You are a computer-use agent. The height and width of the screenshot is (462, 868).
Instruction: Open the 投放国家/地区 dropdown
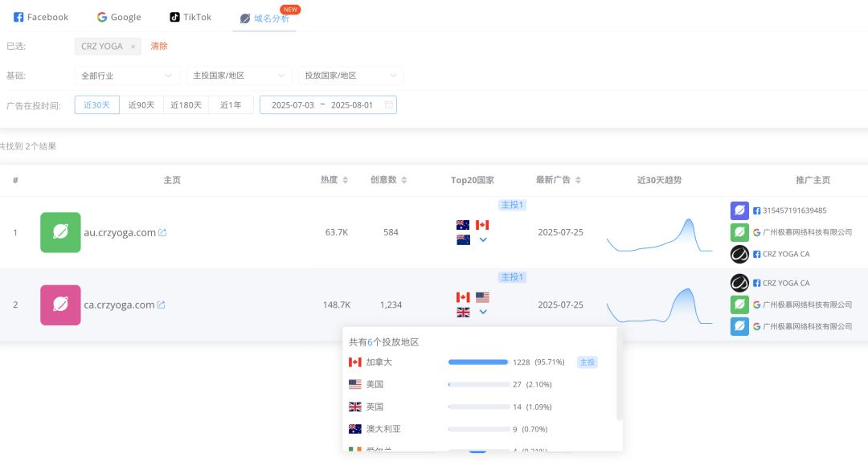pos(351,76)
